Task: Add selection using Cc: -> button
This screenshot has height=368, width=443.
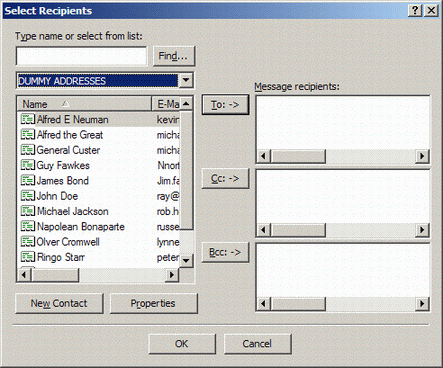Action: [x=225, y=179]
